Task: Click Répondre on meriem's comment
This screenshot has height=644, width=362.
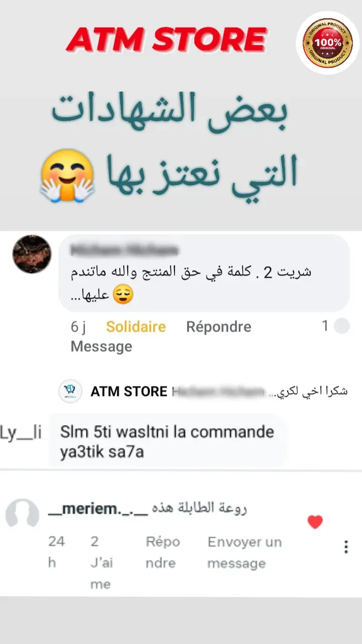Action: coord(162,552)
